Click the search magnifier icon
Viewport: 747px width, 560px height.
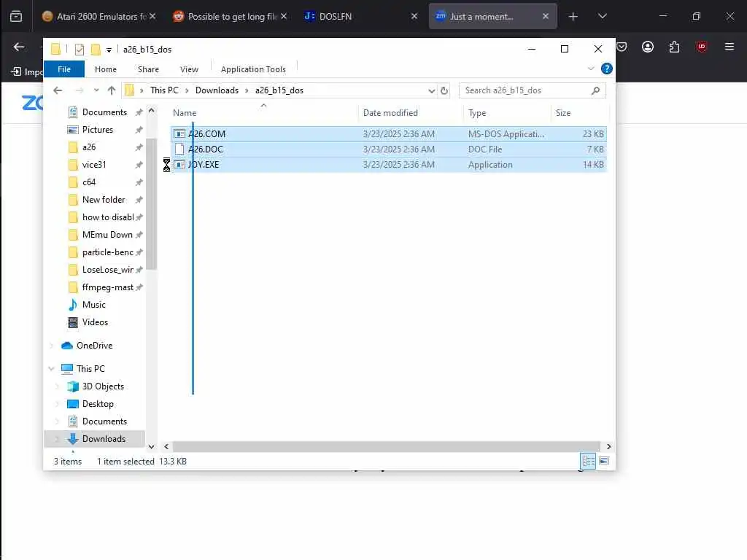[x=595, y=90]
